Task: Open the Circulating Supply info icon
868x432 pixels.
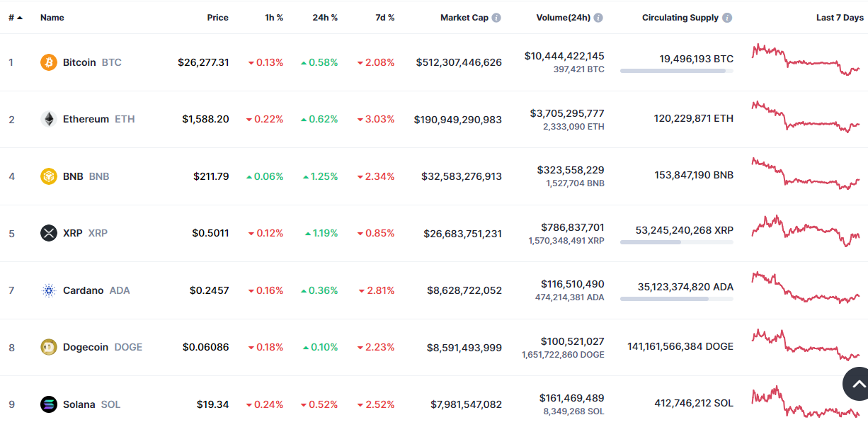Action: pyautogui.click(x=727, y=18)
